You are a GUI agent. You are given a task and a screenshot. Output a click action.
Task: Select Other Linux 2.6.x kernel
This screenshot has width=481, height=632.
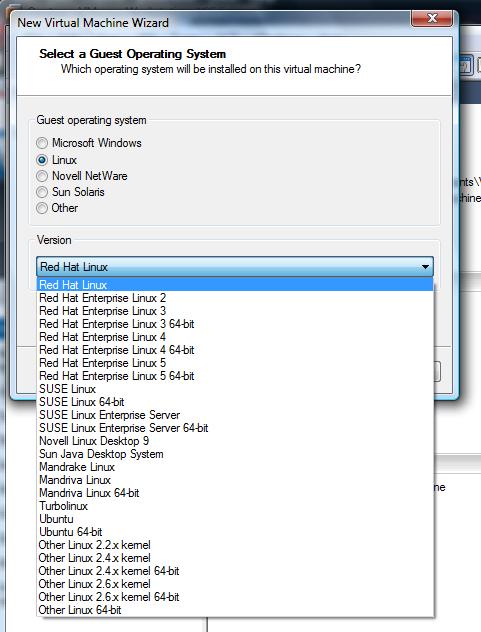coord(235,584)
